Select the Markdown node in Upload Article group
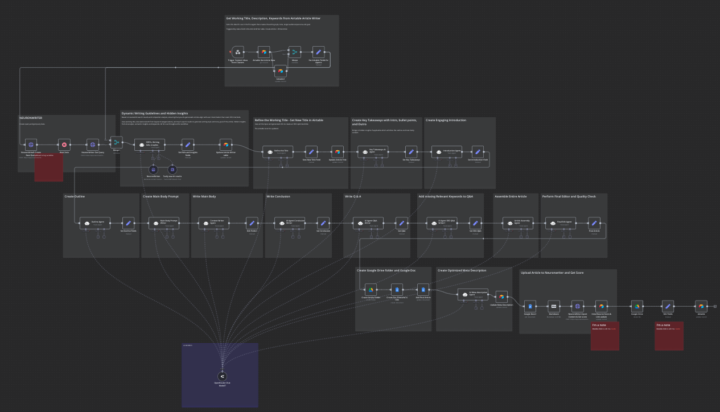 coord(554,306)
